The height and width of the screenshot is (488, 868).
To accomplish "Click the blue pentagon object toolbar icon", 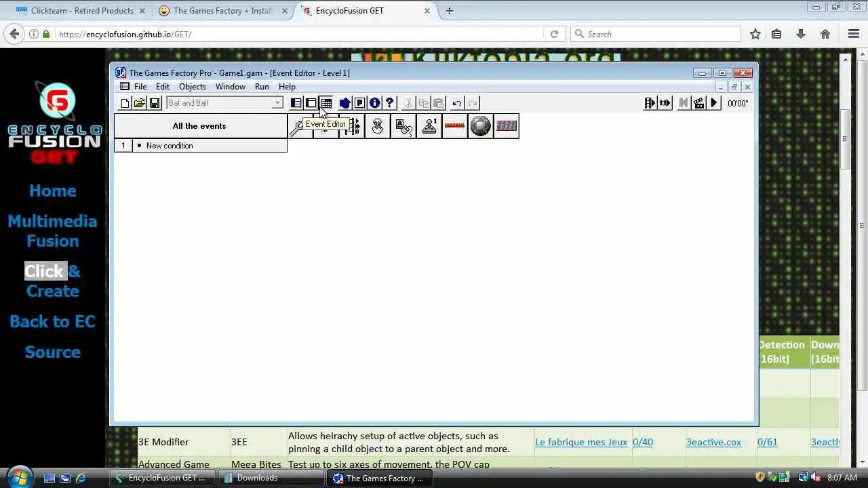I will 344,103.
